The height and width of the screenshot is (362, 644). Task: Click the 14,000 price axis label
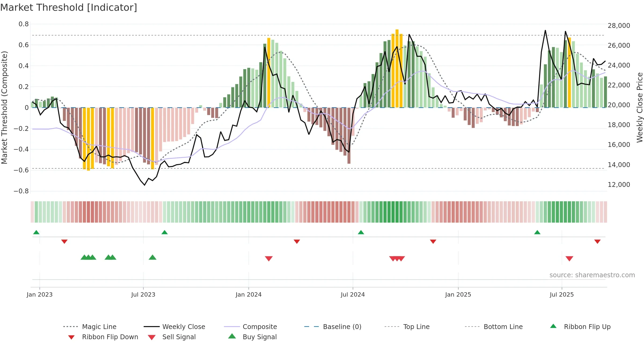[619, 165]
